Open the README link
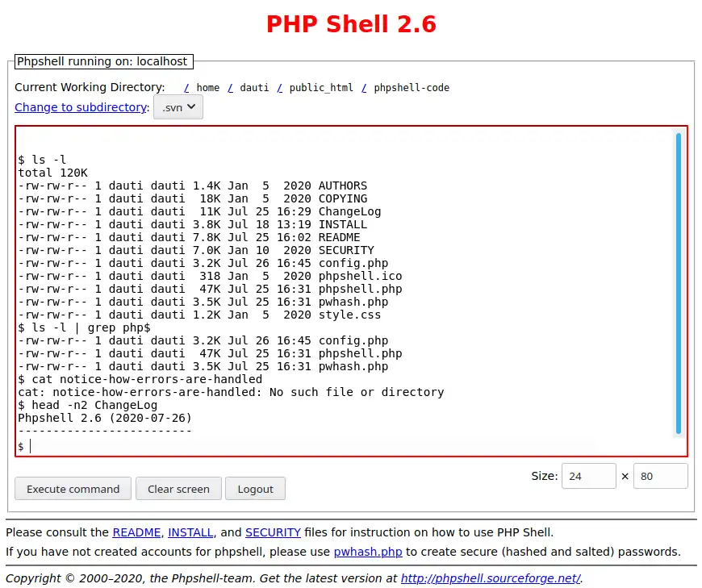Viewport: 702px width, 588px height. 136,532
